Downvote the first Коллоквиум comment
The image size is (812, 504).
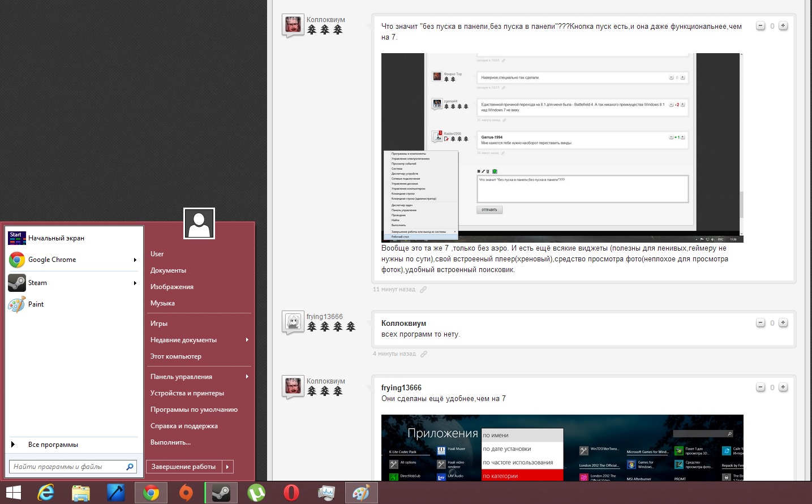click(761, 25)
